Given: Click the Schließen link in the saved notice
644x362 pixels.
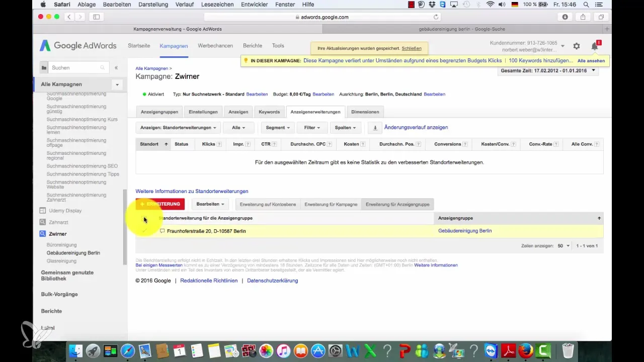Looking at the screenshot, I should (x=411, y=49).
